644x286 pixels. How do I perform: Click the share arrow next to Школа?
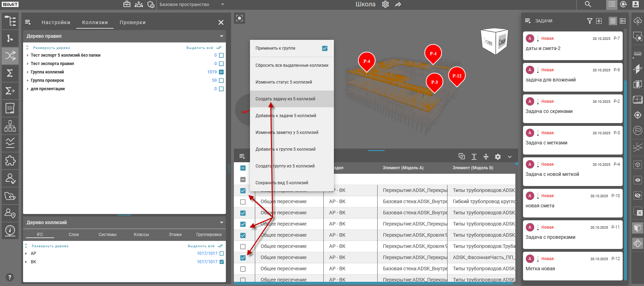[x=398, y=5]
